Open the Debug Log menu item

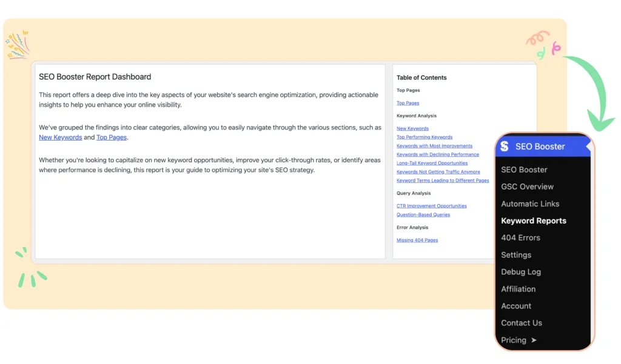[x=521, y=272]
